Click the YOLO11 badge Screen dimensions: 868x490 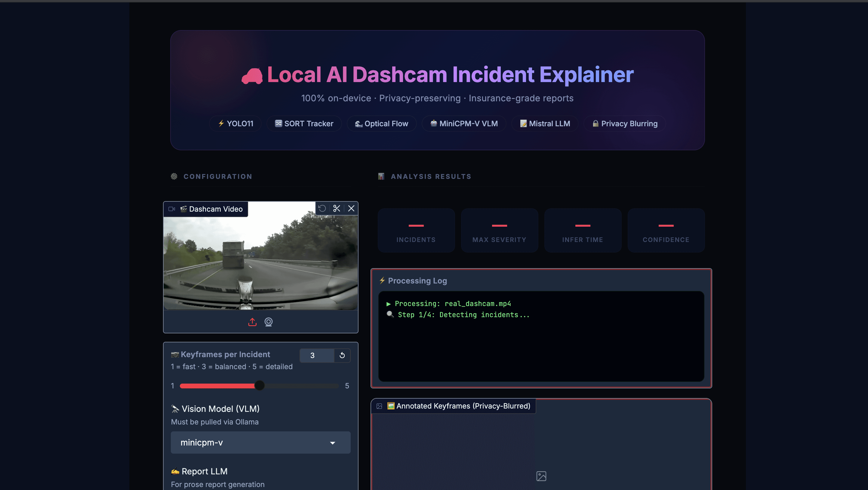coord(235,124)
